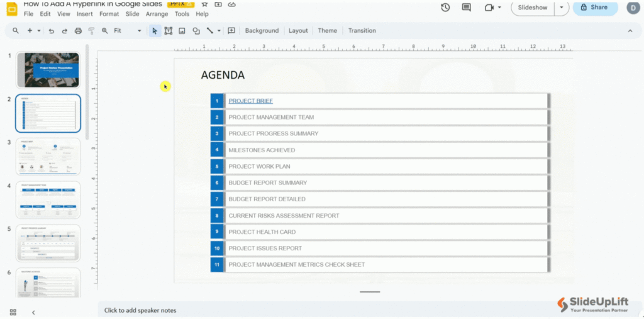Click the filmstrip vertical scrollbar

coord(87,91)
